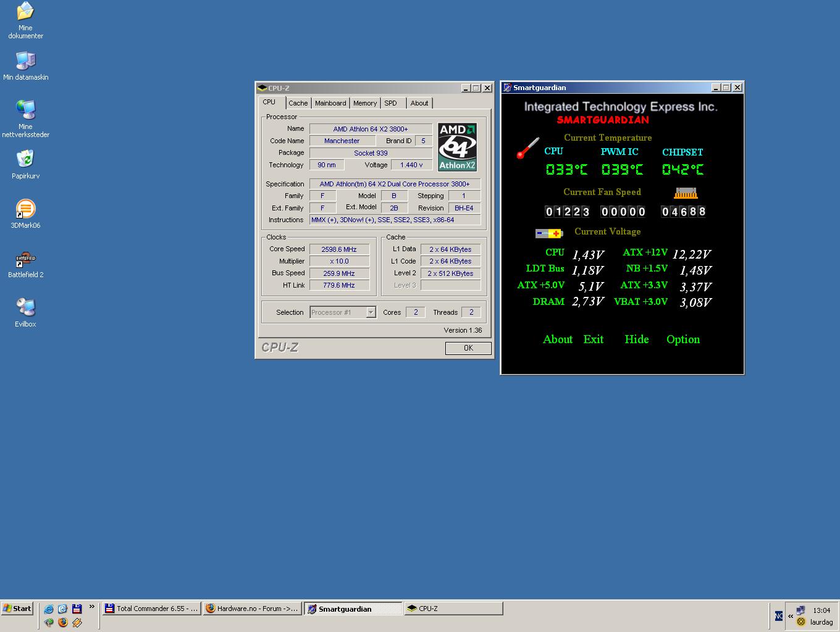Click the heatsink icon beside Current Fan Speed

[x=686, y=193]
